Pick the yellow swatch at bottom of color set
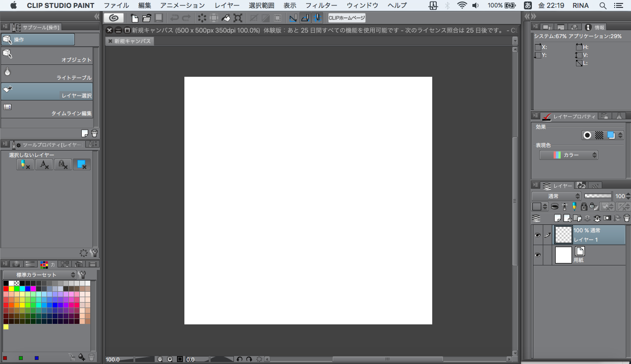Image resolution: width=631 pixels, height=364 pixels. (6, 327)
